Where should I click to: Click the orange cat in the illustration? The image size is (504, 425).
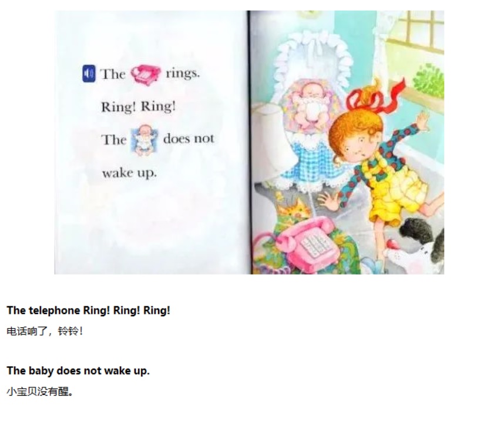click(294, 209)
